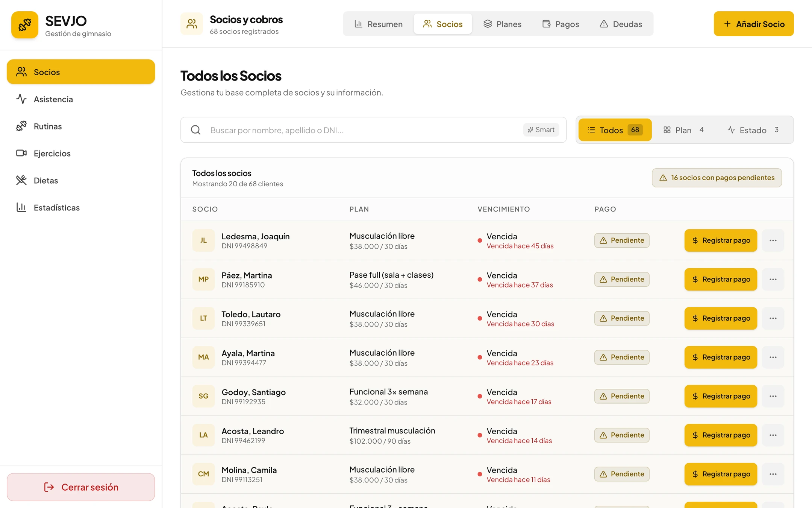Register payment for Ledesma, Joaquín

click(x=721, y=240)
